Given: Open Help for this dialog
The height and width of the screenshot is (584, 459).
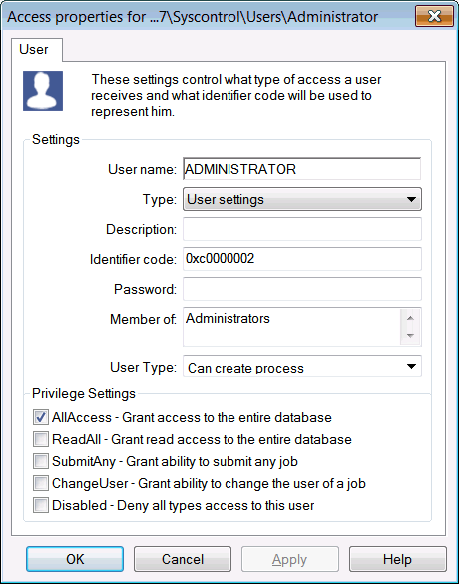Looking at the screenshot, I should [398, 559].
